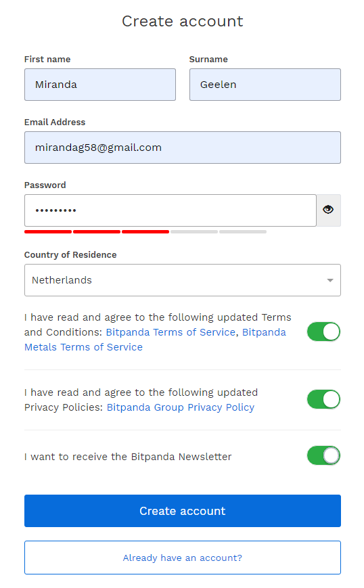
Task: Open Bitpanda Terms of Service link
Action: click(x=170, y=332)
